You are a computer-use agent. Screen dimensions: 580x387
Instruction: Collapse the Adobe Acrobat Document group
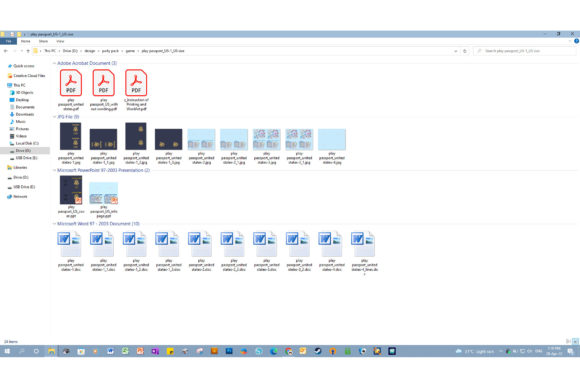click(54, 63)
